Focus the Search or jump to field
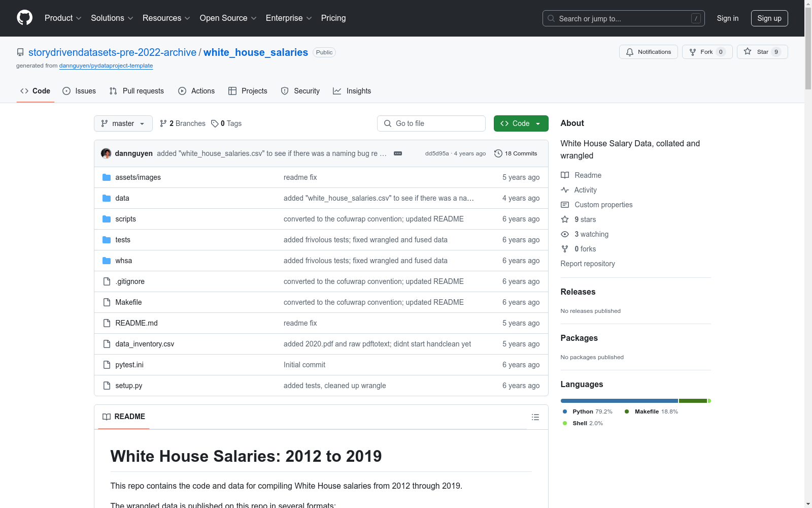812x508 pixels. coord(624,18)
